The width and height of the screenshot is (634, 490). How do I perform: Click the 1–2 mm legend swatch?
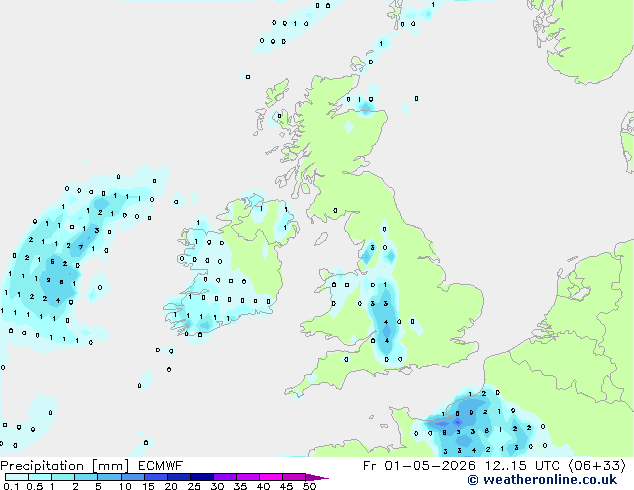[63, 477]
